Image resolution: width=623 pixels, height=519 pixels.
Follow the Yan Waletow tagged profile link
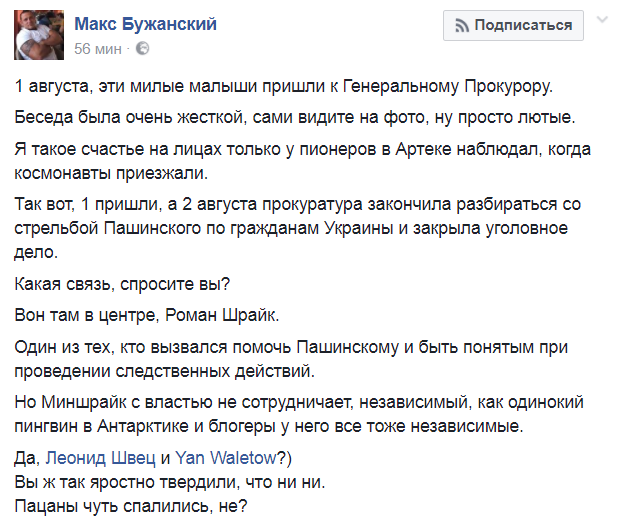(226, 458)
